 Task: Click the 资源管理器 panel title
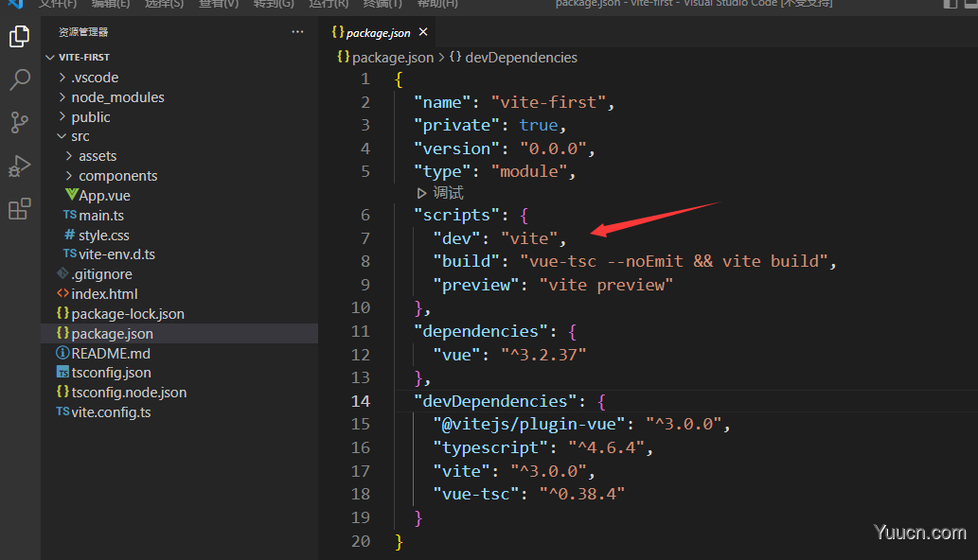(83, 32)
